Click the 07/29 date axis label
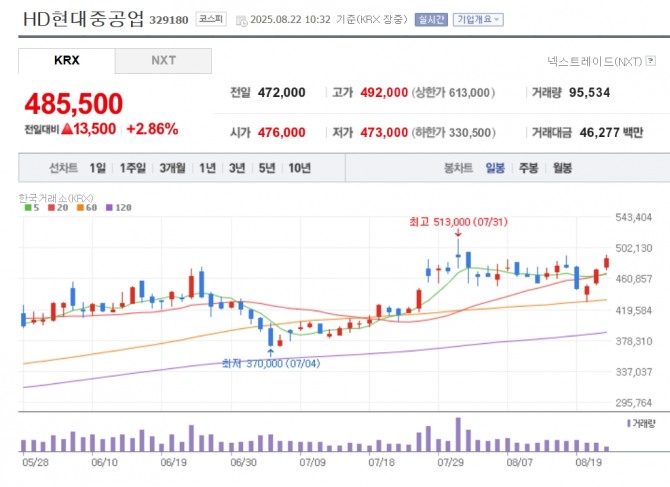 pos(450,462)
